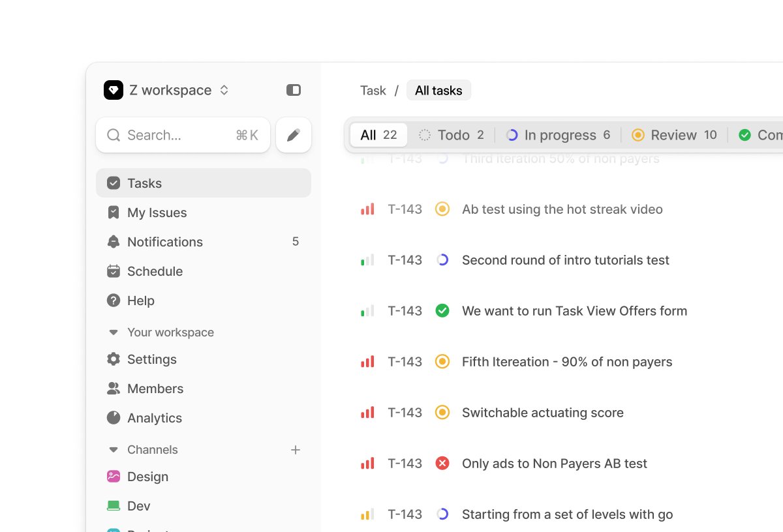Image resolution: width=783 pixels, height=532 pixels.
Task: Select the All 22 tab
Action: click(x=378, y=135)
